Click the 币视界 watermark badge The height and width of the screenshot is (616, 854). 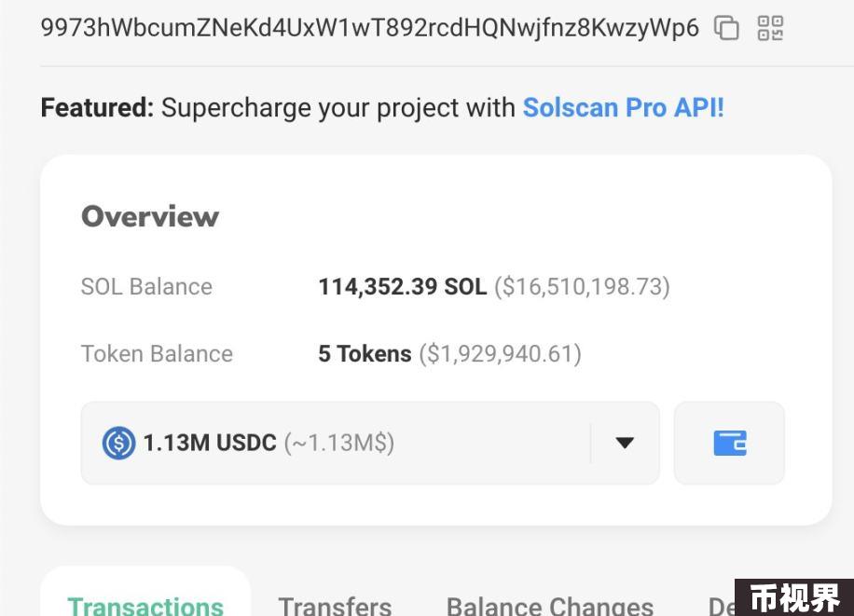794,597
